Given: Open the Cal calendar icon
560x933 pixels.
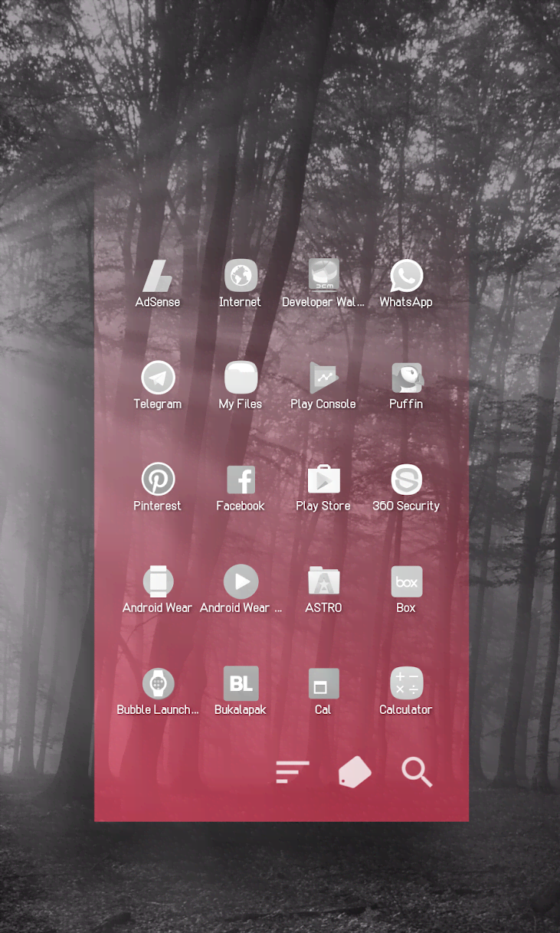Looking at the screenshot, I should tap(323, 683).
